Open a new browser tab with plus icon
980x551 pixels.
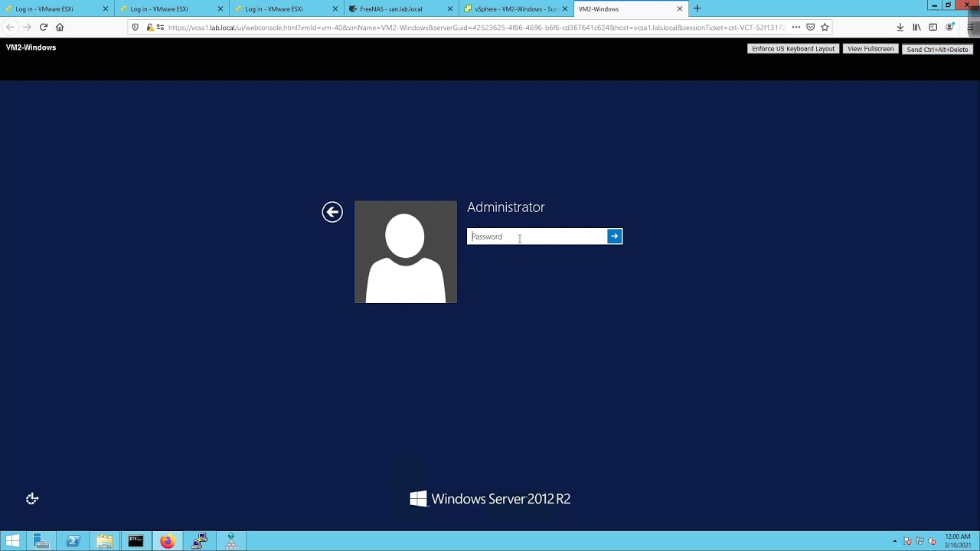coord(697,9)
